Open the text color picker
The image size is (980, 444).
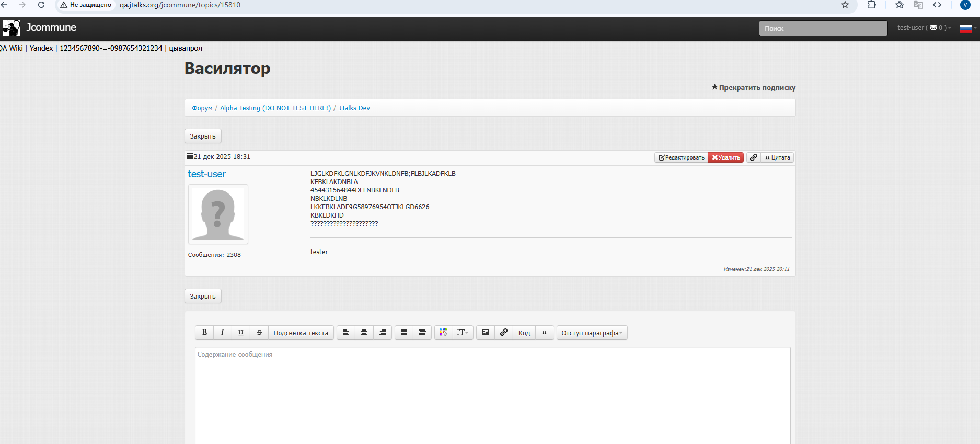click(443, 333)
